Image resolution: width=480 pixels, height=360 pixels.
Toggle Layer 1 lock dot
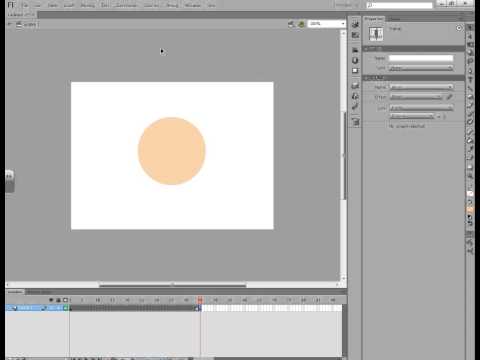pos(58,308)
